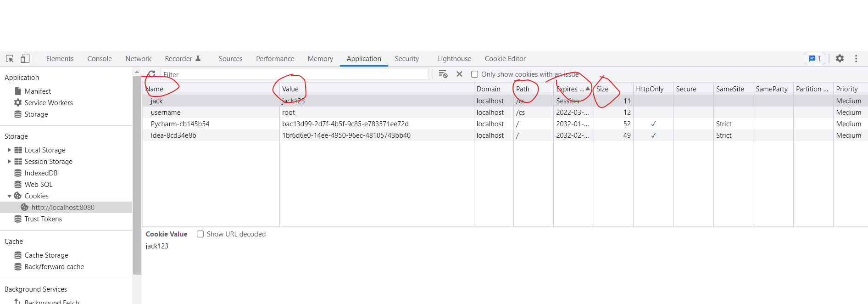868x304 pixels.
Task: Open the issues counter badge
Action: point(815,58)
